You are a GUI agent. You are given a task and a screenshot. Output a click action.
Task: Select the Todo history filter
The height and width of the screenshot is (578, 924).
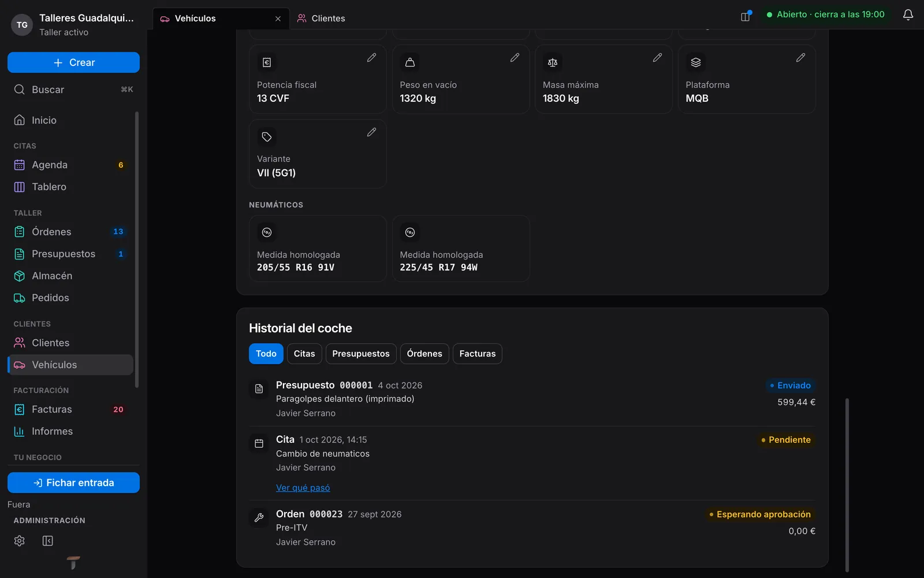(266, 354)
